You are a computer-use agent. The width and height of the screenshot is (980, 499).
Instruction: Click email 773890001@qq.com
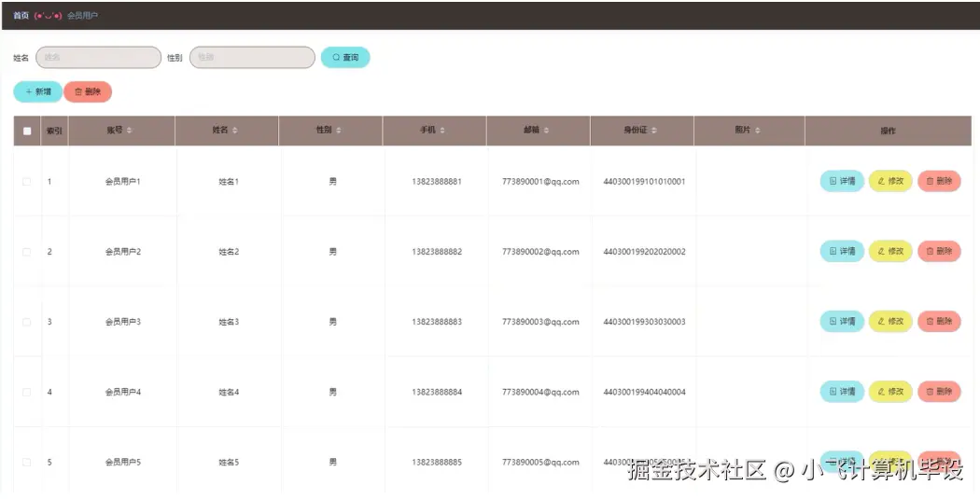pyautogui.click(x=540, y=182)
